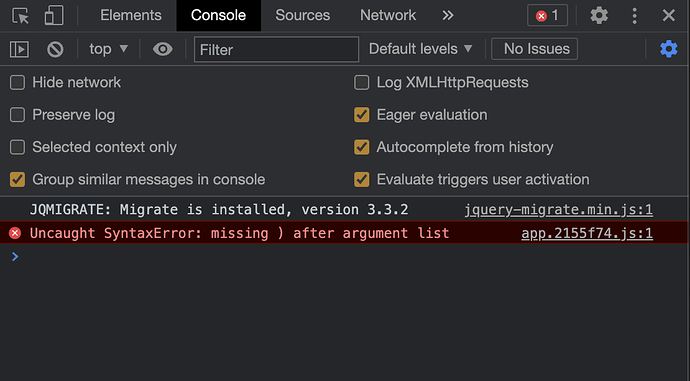Enable the Preserve log checkbox
690x381 pixels.
(18, 115)
